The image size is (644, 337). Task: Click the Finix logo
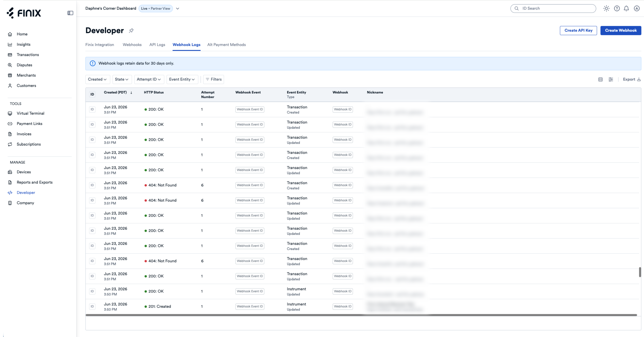pyautogui.click(x=24, y=13)
